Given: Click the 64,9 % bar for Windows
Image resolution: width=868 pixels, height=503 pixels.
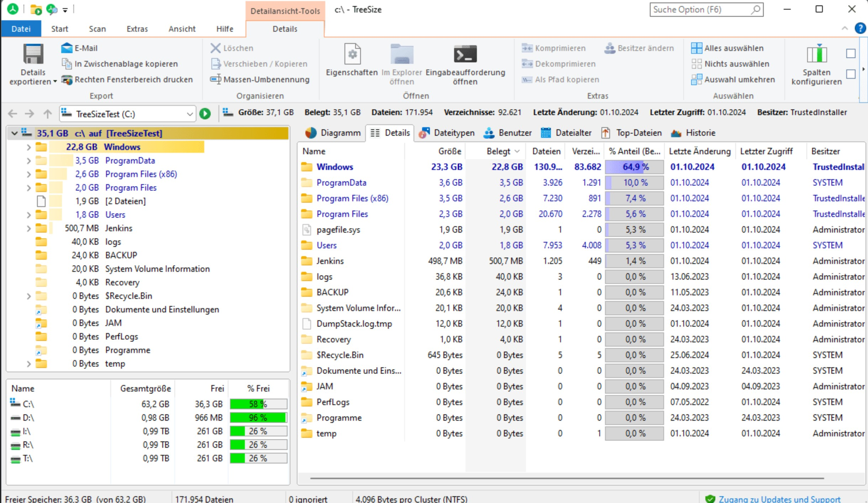Looking at the screenshot, I should pos(635,167).
